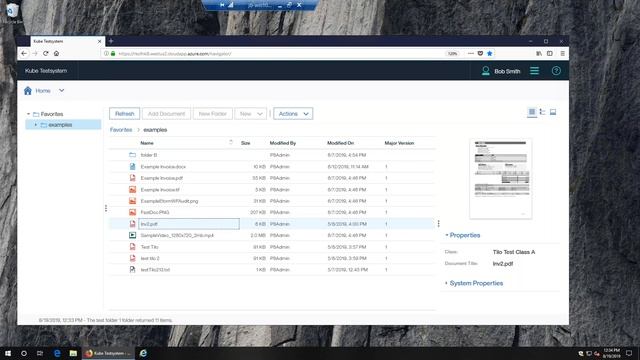Click the Kube Testsystem header title
Viewport: 640px width, 360px height.
pos(46,71)
